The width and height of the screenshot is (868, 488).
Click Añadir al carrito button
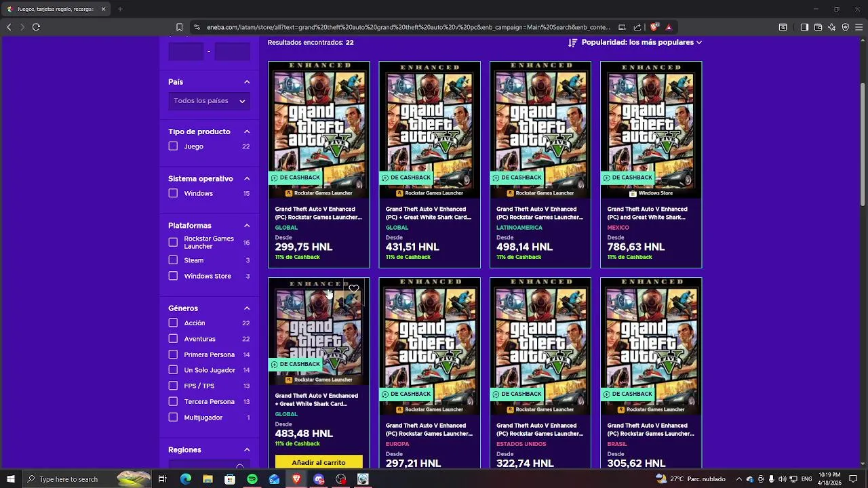[319, 462]
